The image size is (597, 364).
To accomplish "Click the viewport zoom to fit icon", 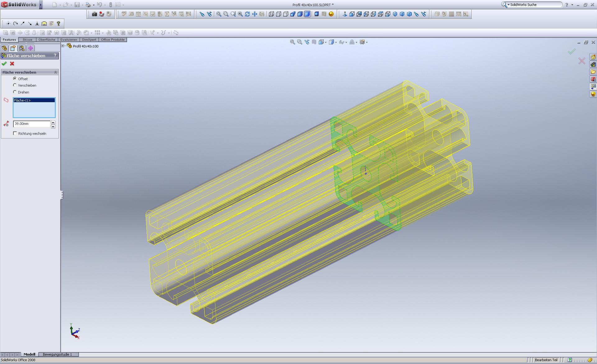I will [293, 42].
